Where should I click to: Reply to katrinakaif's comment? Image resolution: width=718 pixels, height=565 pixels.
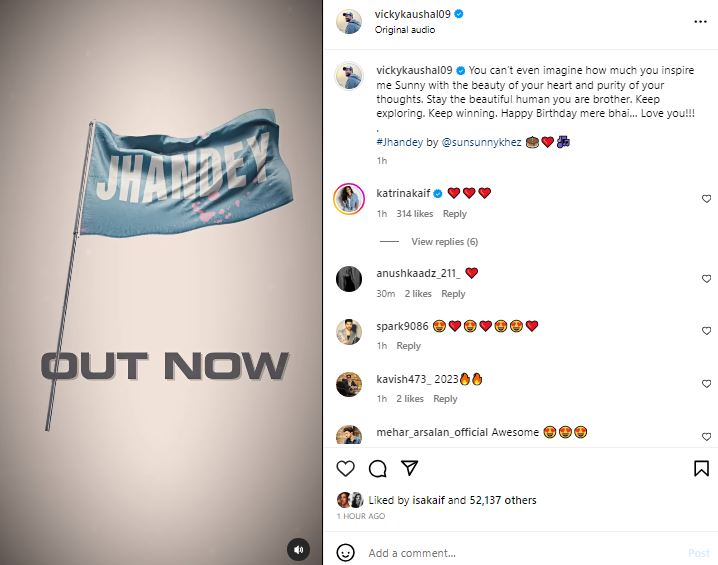[x=454, y=214]
